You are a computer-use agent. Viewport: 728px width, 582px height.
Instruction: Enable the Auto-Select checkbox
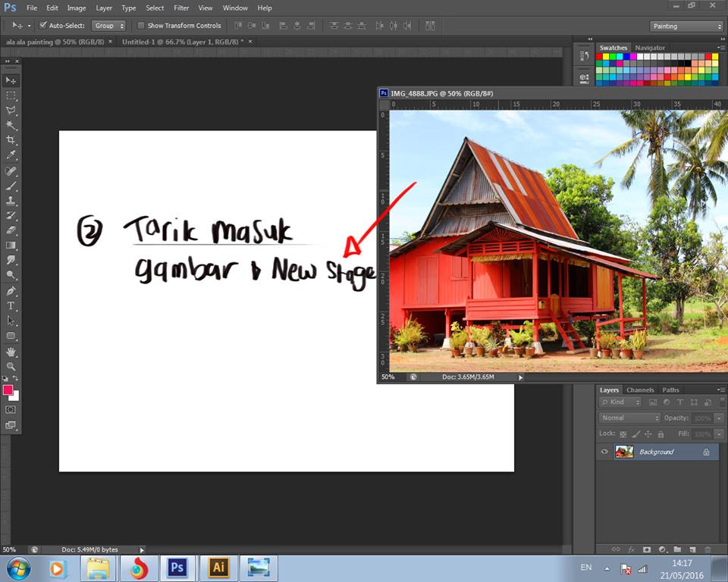click(43, 26)
